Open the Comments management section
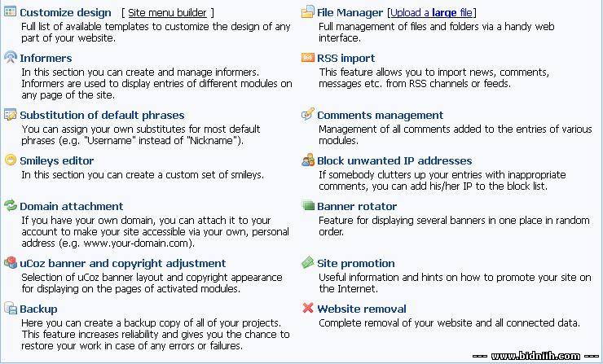Image resolution: width=603 pixels, height=364 pixels. 380,116
